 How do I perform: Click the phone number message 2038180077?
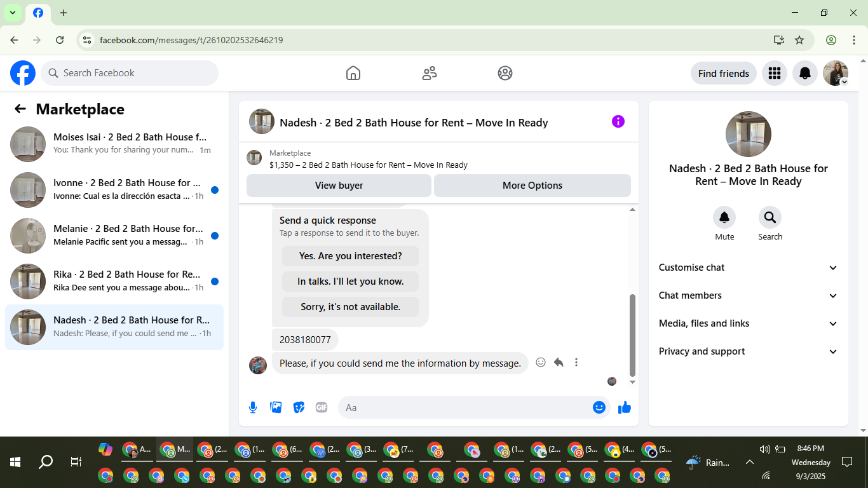(x=305, y=339)
